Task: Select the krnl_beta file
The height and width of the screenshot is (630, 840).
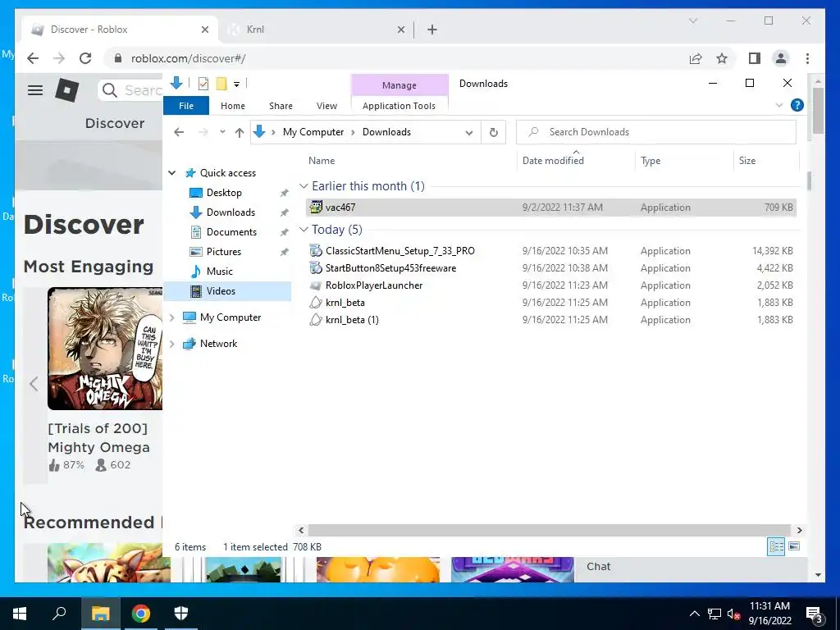Action: pyautogui.click(x=550, y=302)
